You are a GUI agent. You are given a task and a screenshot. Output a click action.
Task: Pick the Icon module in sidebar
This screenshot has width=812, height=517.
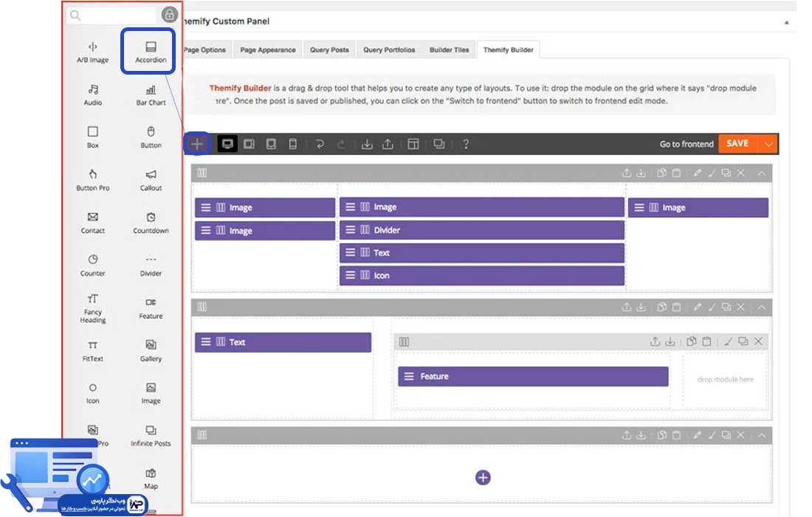point(93,393)
